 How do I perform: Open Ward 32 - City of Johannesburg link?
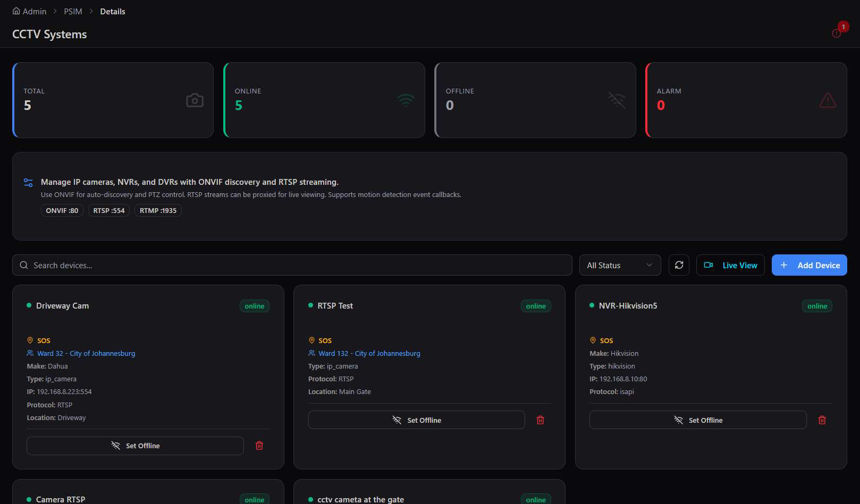[86, 353]
